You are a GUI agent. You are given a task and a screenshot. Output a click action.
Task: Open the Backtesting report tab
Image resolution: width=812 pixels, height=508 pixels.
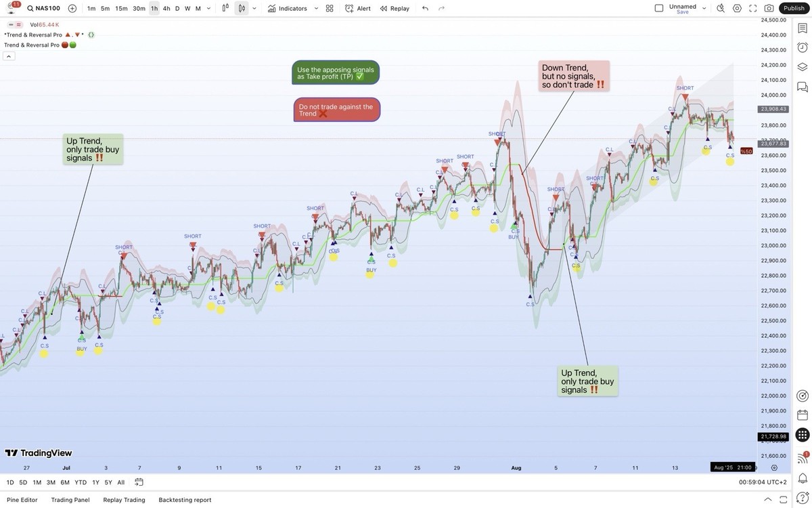pos(184,499)
